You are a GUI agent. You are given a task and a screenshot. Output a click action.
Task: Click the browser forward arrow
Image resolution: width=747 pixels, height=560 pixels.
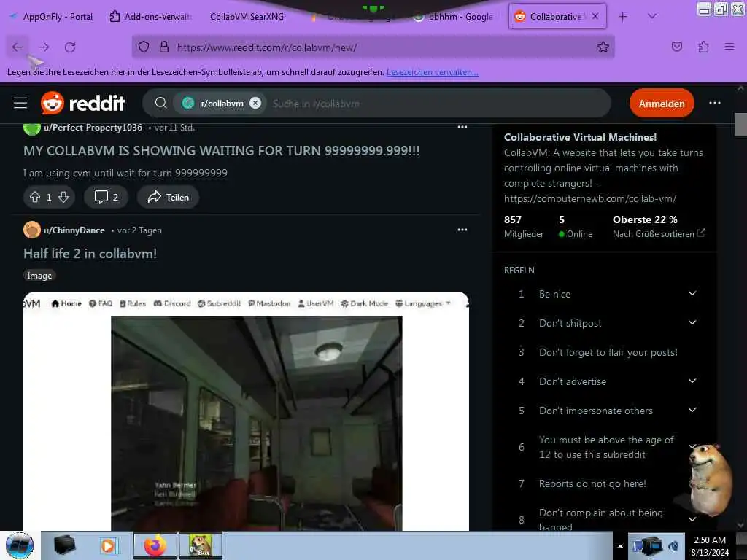click(x=44, y=47)
